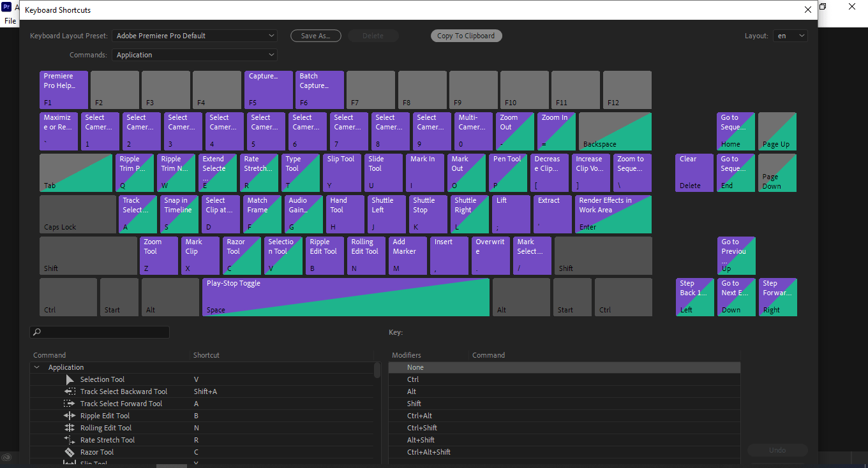Collapse the Application group in command list
The image size is (868, 468).
point(37,367)
